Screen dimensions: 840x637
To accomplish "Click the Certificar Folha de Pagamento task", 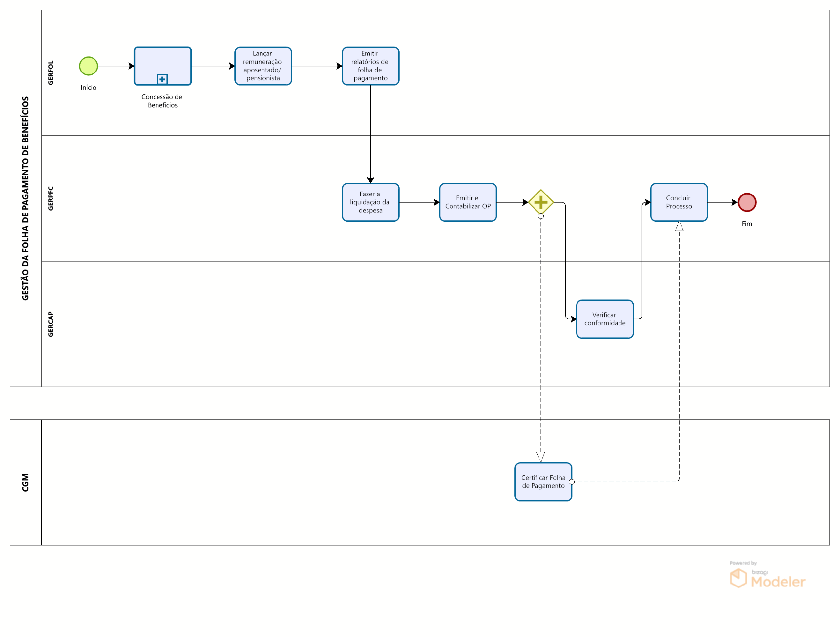I will (x=543, y=482).
